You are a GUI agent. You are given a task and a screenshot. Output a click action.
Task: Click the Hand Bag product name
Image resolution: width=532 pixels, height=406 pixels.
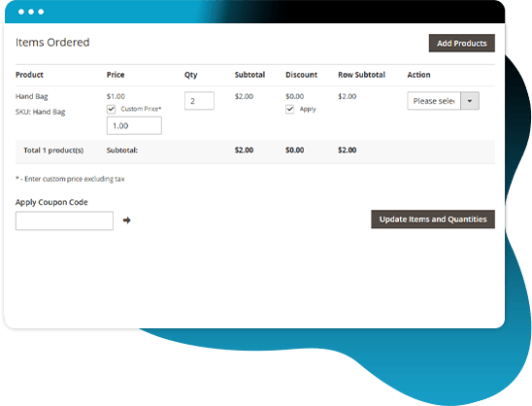(32, 97)
